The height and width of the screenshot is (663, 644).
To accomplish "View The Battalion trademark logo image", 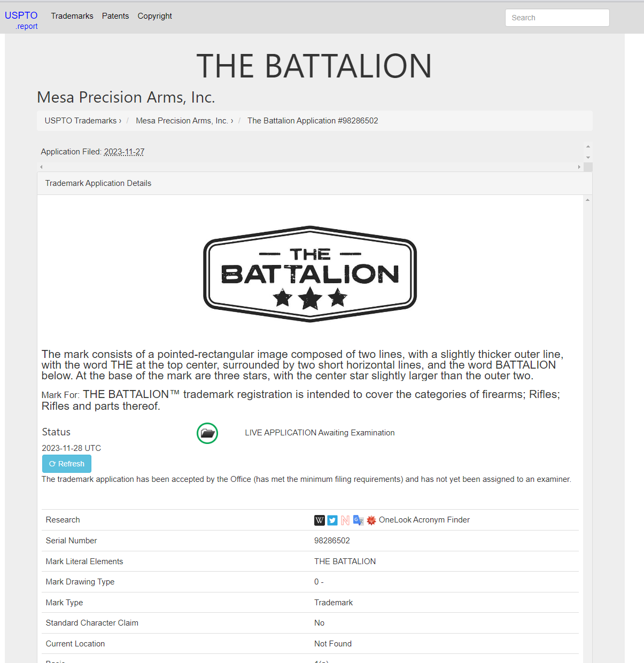I will [x=310, y=274].
